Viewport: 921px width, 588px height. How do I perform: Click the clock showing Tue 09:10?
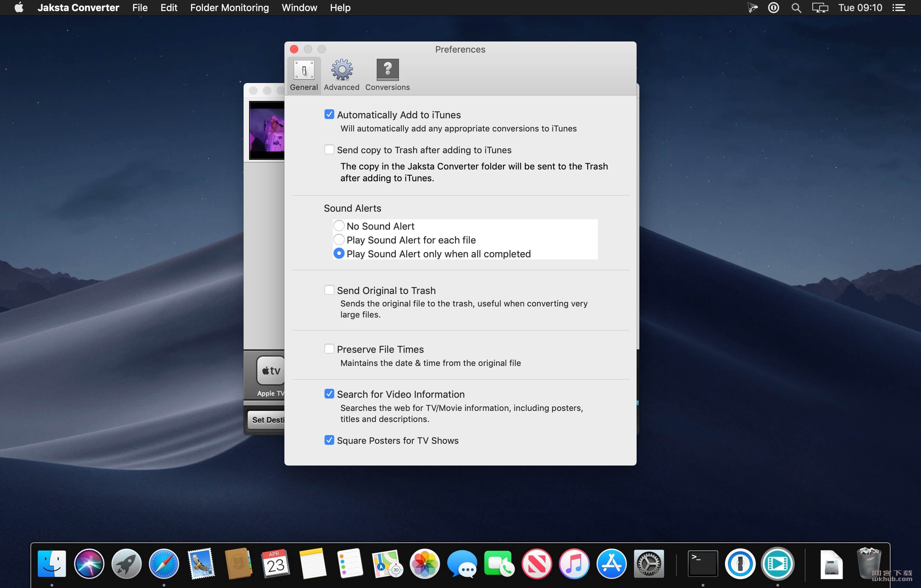tap(860, 8)
